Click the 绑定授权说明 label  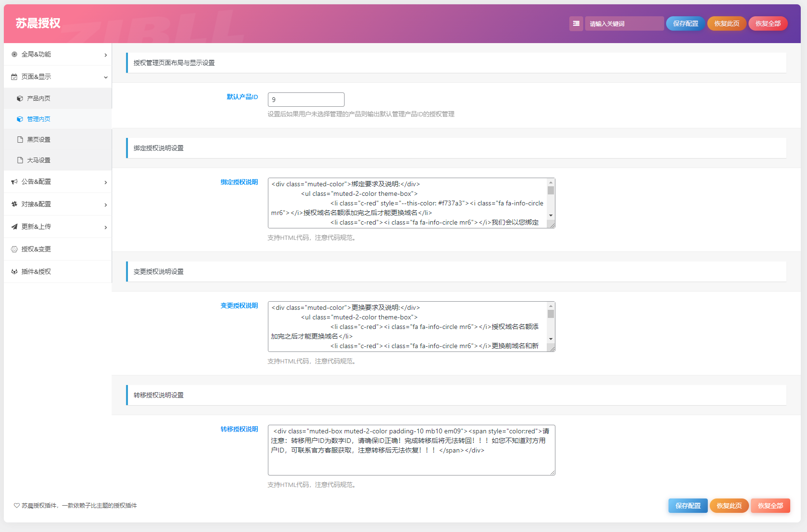(x=239, y=182)
